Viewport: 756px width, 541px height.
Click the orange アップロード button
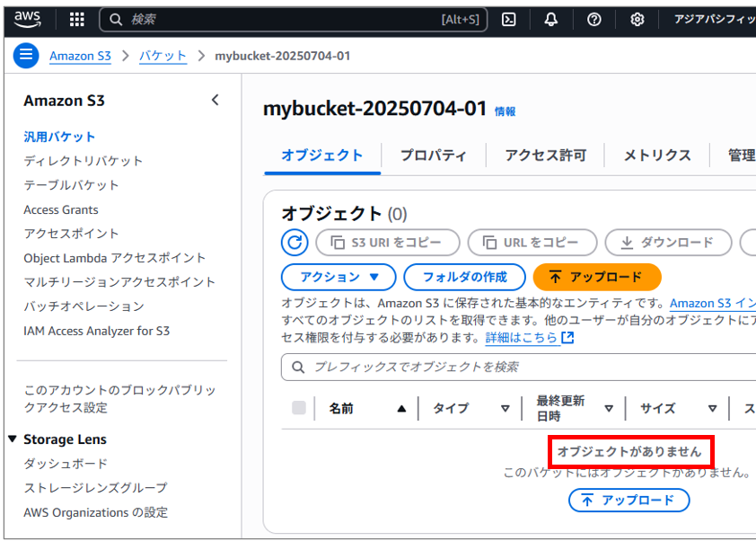[x=597, y=277]
